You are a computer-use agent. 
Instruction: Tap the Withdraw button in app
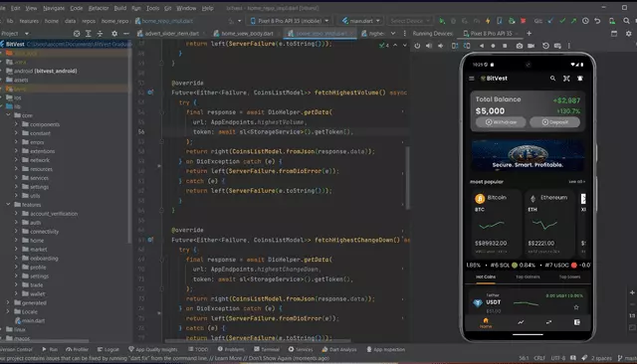coord(501,122)
